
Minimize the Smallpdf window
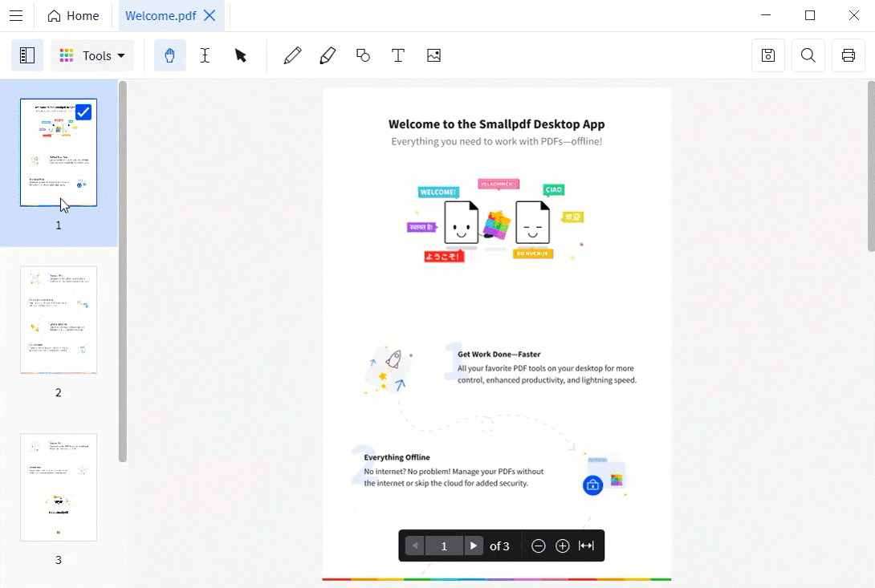pyautogui.click(x=766, y=15)
